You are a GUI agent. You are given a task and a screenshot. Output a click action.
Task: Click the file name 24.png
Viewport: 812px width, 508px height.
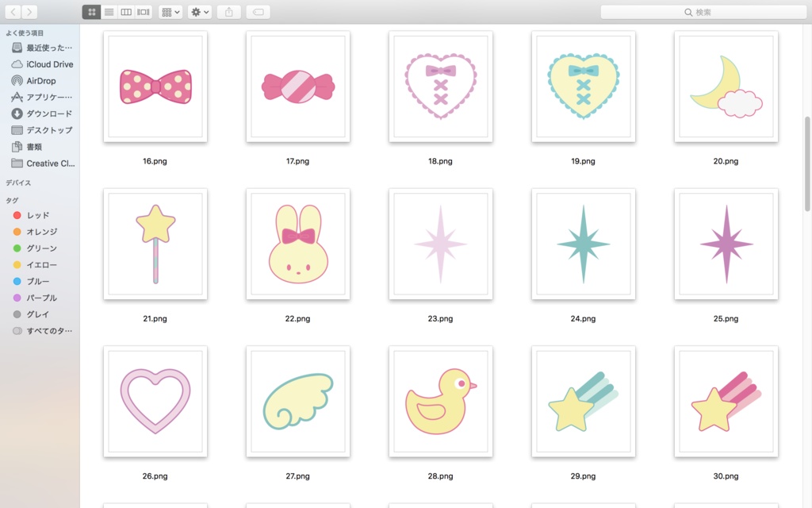[583, 319]
